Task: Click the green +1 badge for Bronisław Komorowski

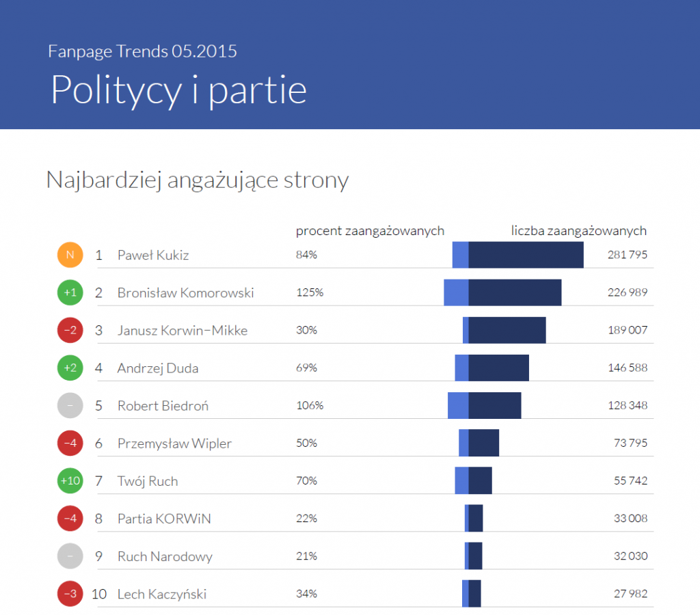Action: (70, 293)
